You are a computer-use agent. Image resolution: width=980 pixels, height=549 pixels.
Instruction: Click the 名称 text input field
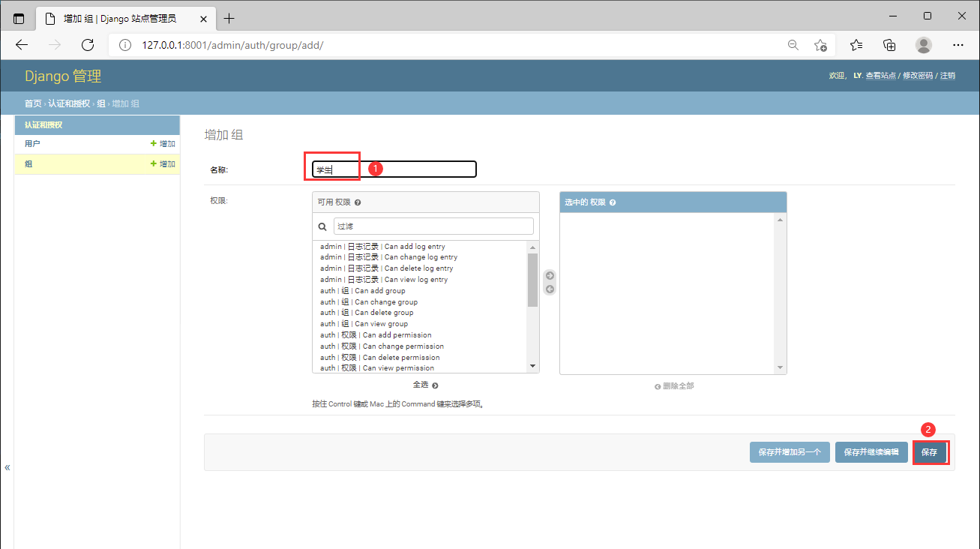[394, 169]
